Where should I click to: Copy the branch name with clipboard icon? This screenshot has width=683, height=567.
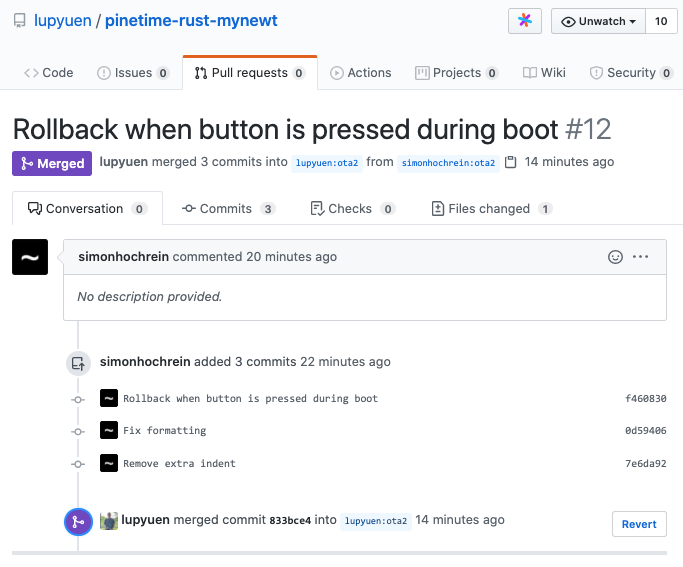(511, 162)
